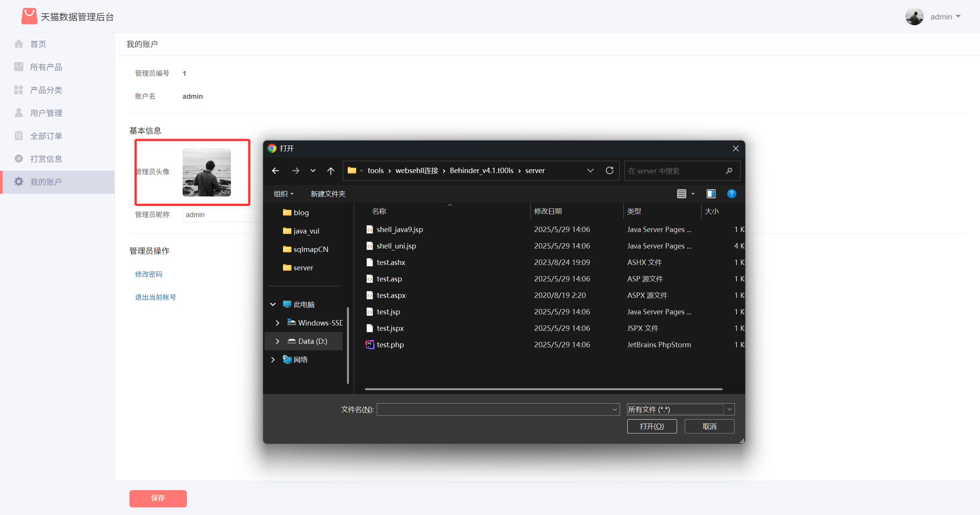Click the horizontal scrollbar in file list
This screenshot has width=980, height=515.
[543, 389]
